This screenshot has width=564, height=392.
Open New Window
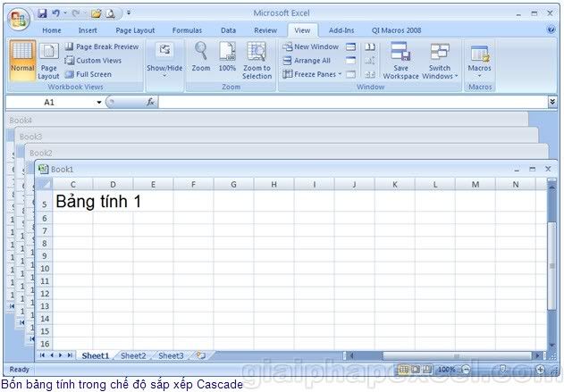tap(310, 46)
